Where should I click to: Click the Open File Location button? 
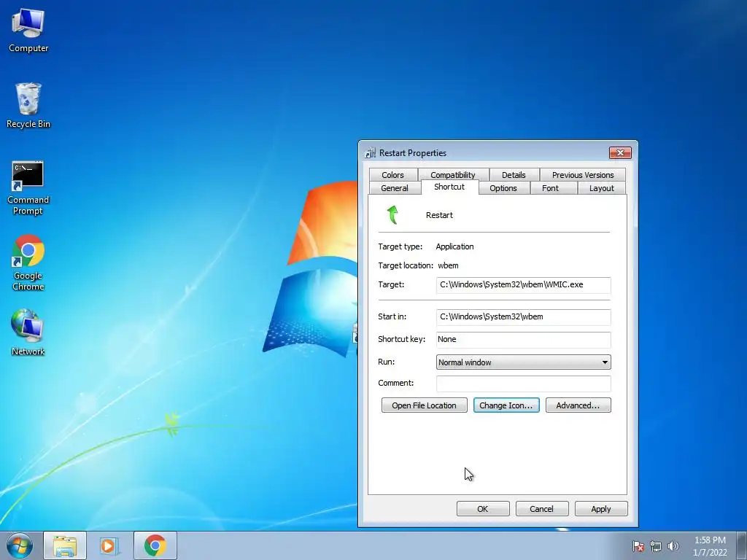coord(424,405)
